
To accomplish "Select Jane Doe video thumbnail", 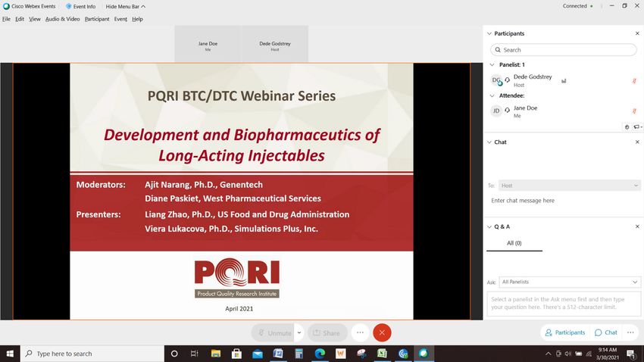I will 208,44.
